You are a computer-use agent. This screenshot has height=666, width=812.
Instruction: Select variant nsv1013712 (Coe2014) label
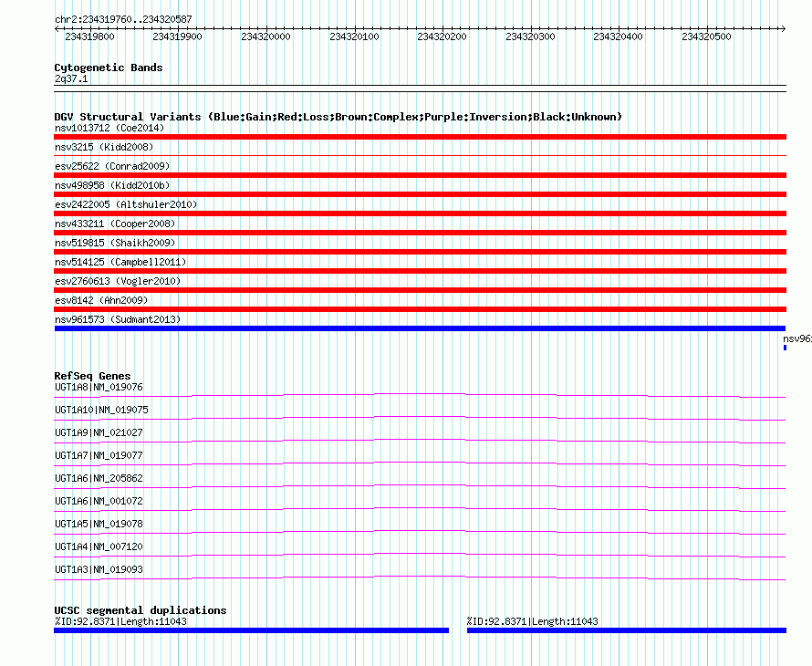[109, 128]
